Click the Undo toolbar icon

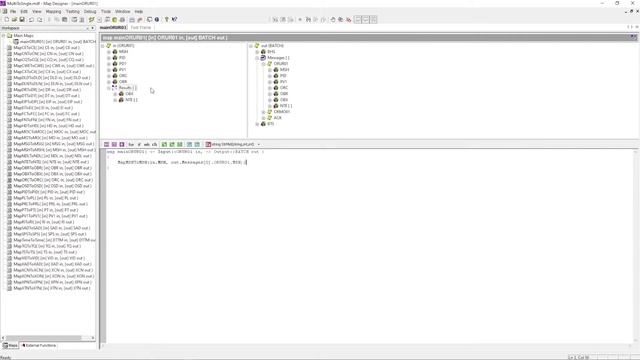tap(31, 20)
